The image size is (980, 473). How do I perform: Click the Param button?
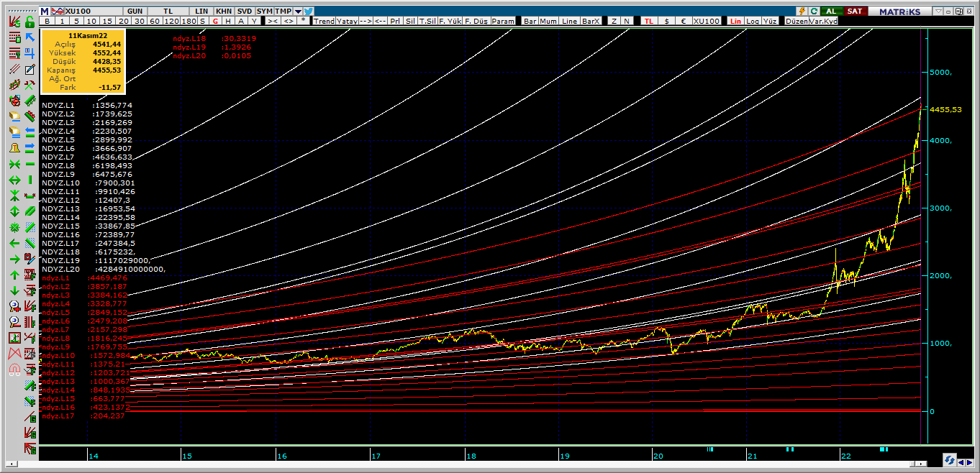click(503, 21)
